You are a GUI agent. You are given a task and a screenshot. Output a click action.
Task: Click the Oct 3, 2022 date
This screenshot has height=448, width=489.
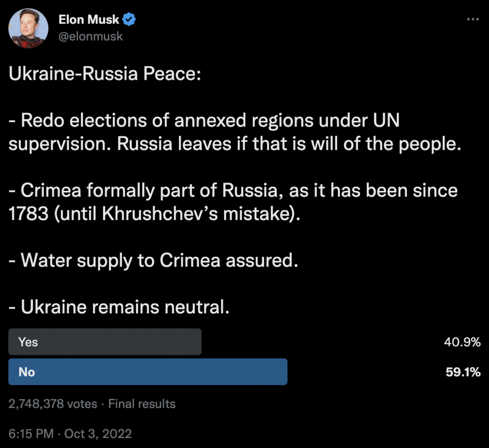click(98, 434)
